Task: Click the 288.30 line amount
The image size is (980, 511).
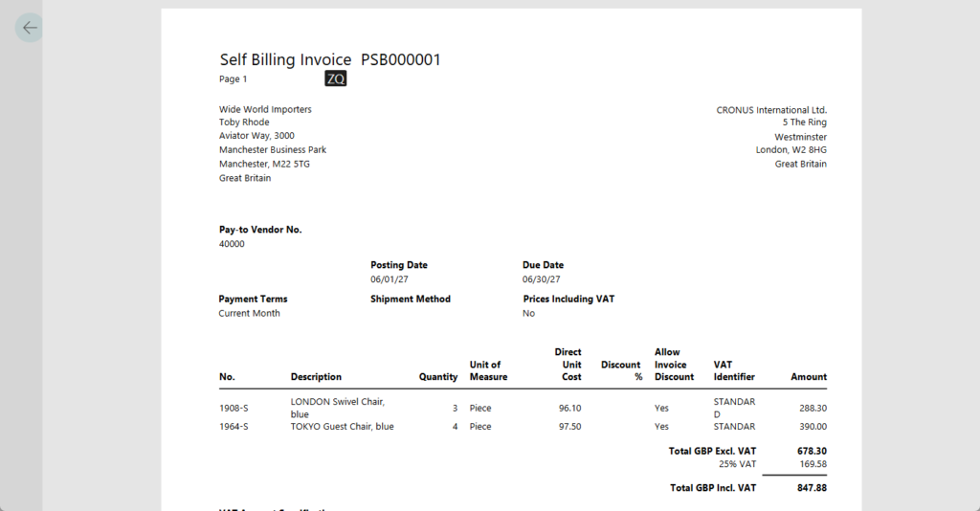Action: pos(813,408)
